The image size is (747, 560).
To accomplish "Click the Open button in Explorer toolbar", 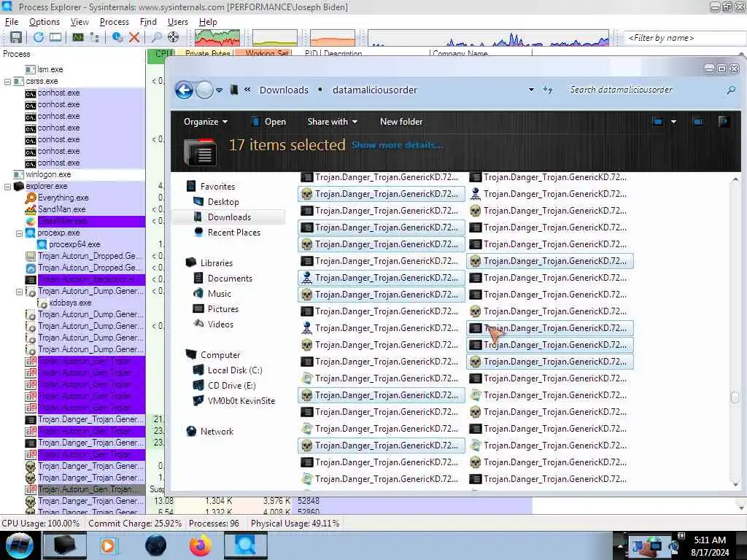I will pyautogui.click(x=268, y=122).
